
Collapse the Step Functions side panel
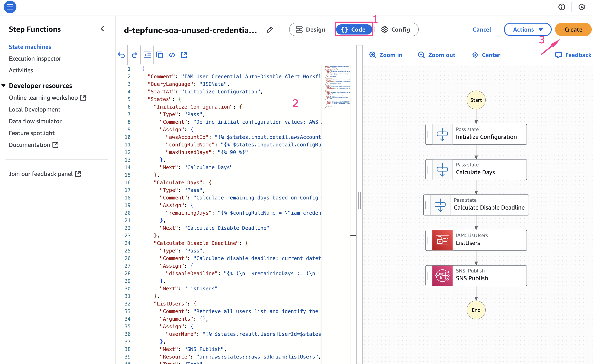(x=102, y=29)
